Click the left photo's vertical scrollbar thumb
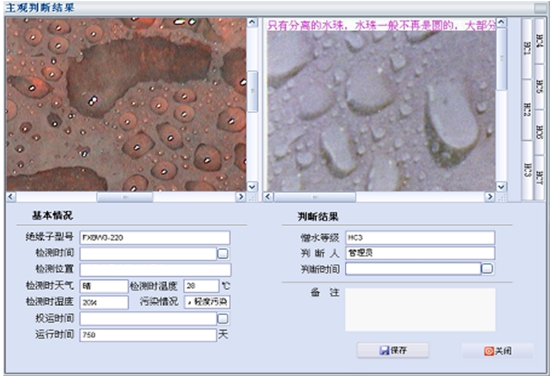The width and height of the screenshot is (554, 377). click(x=252, y=91)
